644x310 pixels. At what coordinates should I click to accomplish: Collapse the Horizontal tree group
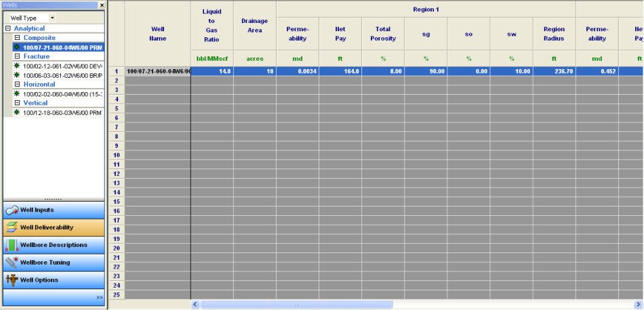tap(17, 85)
